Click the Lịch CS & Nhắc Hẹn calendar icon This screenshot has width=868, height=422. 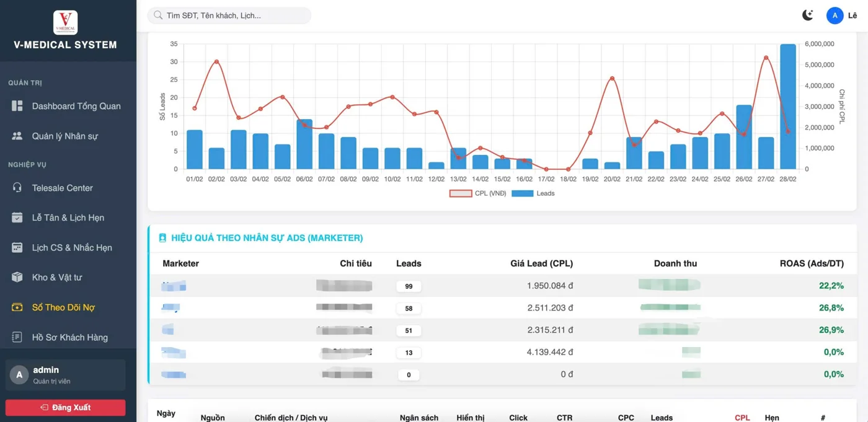(17, 247)
